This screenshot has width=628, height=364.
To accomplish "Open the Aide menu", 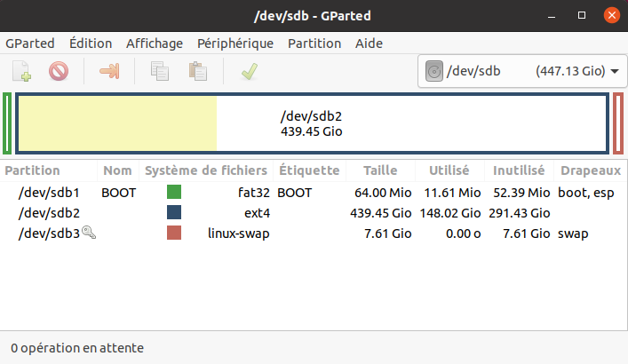I will (369, 44).
